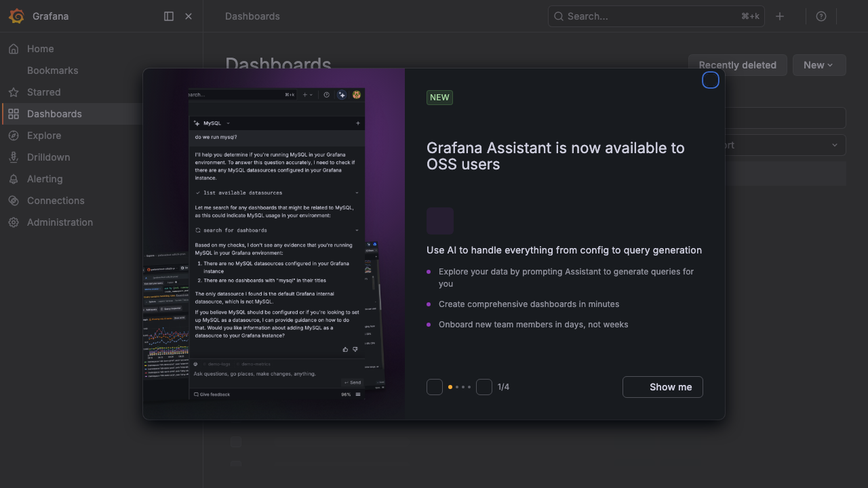Click the Dashboards breadcrumb in top bar
The width and height of the screenshot is (868, 488).
pos(252,16)
